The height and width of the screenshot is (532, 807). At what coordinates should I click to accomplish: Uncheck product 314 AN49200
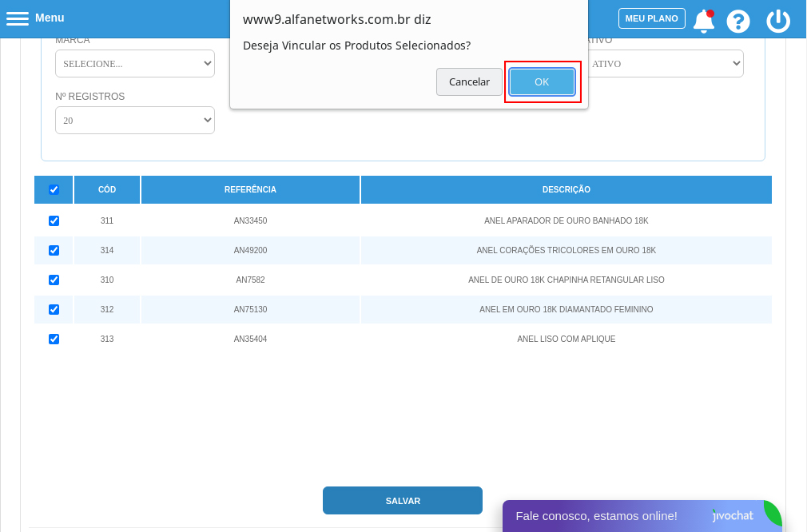(x=53, y=250)
